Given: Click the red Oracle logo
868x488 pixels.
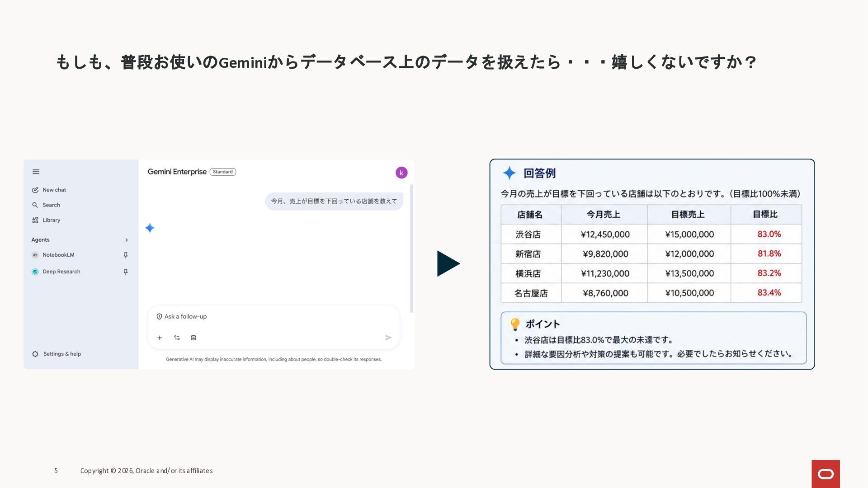Looking at the screenshot, I should [826, 474].
